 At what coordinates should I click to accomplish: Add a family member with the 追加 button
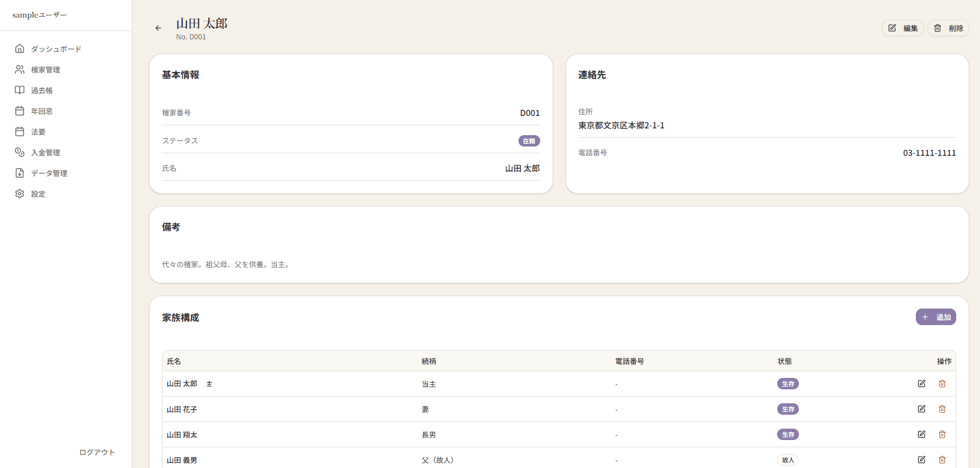coord(936,316)
